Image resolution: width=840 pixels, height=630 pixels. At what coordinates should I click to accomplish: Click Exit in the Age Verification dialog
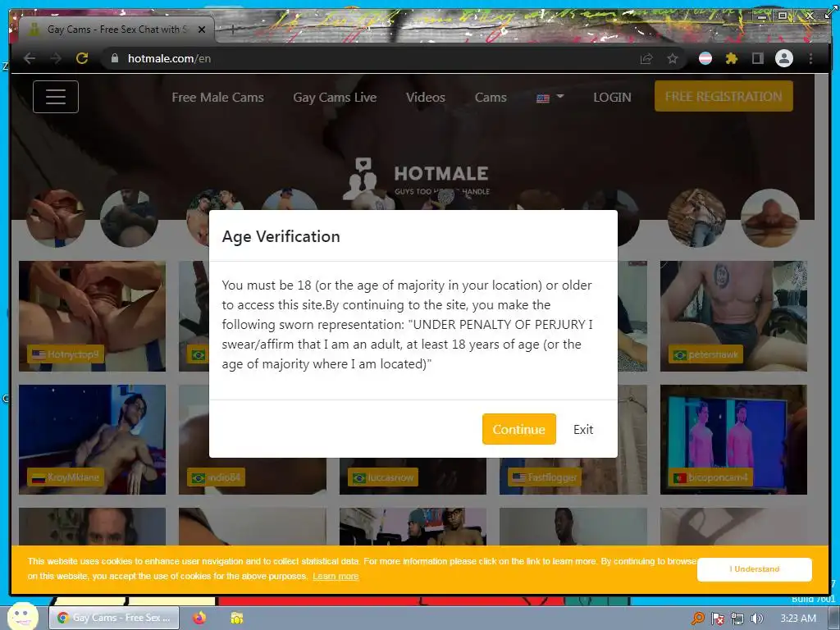click(583, 430)
